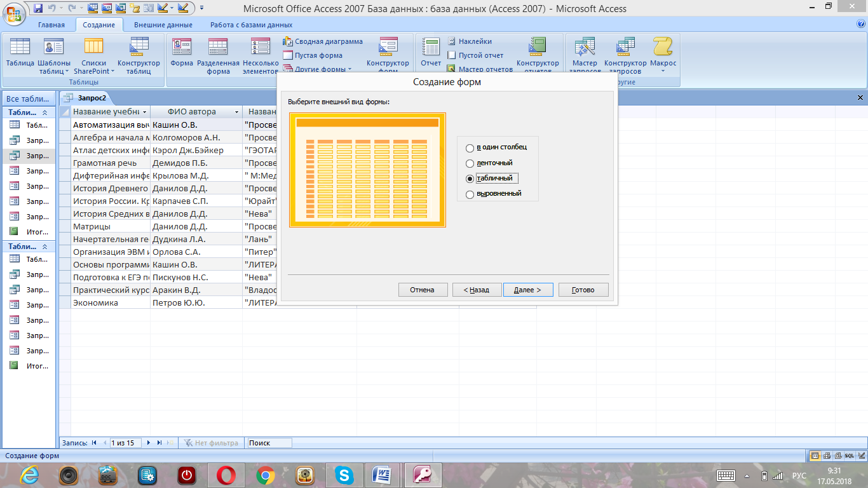Click the Save icon in quick access toolbar
868x488 pixels.
click(x=38, y=8)
